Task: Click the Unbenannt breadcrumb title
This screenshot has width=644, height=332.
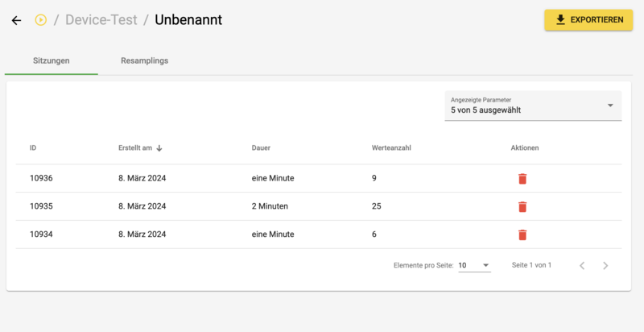Action: [188, 19]
